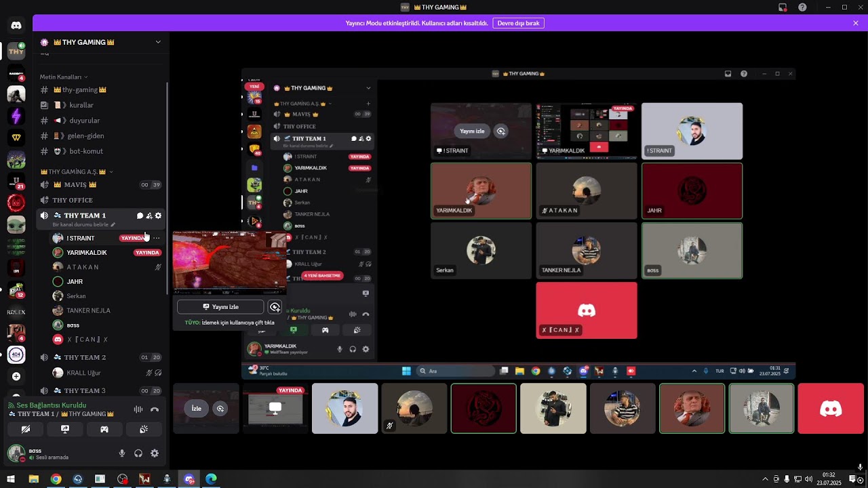868x488 pixels.
Task: Select JAHR in the voice member list
Action: coord(106,281)
